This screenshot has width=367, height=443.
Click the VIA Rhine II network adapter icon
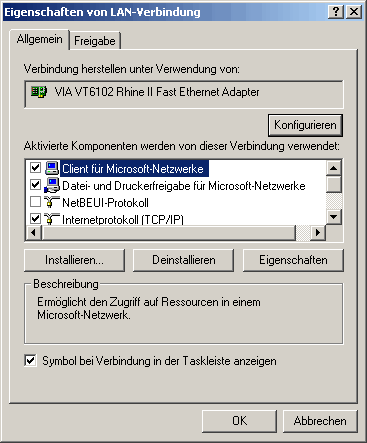coord(39,91)
